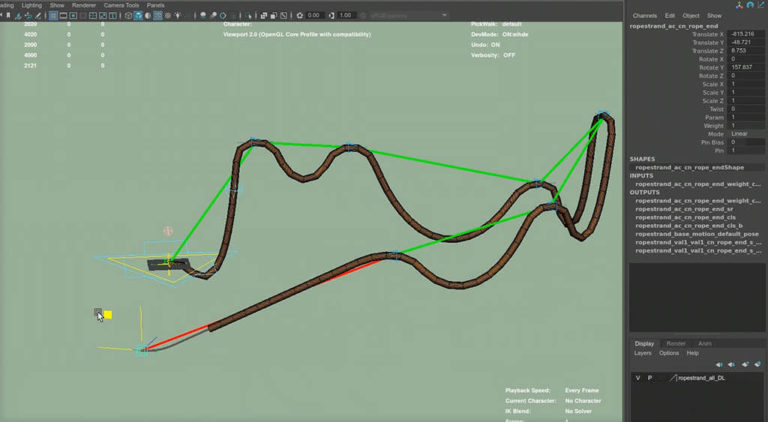Select the Translate Z channel label
This screenshot has height=422, width=768.
pos(707,51)
